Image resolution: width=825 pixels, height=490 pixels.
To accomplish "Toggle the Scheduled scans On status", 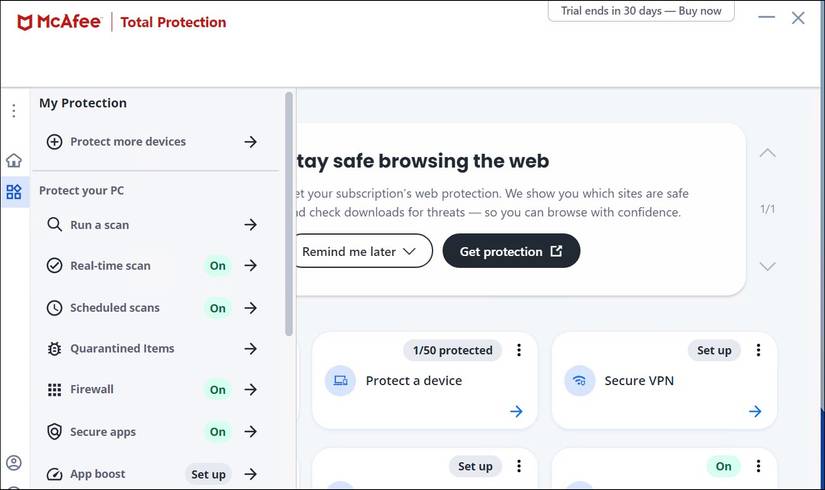I will click(217, 308).
